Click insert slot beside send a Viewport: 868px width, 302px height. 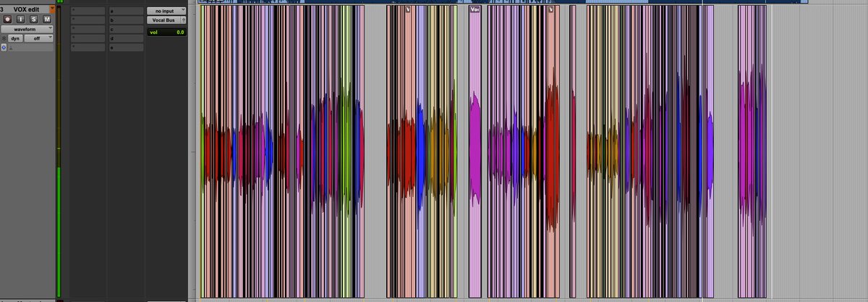(88, 12)
